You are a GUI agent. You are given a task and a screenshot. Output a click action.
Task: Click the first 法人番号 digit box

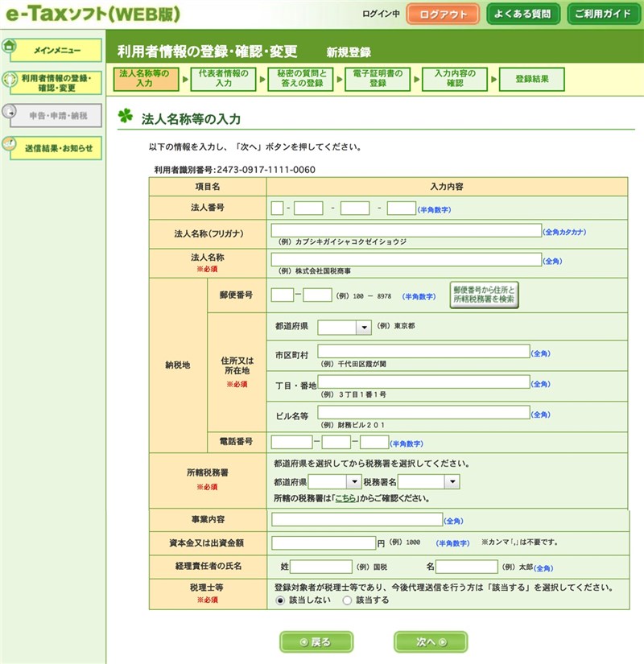tap(277, 208)
